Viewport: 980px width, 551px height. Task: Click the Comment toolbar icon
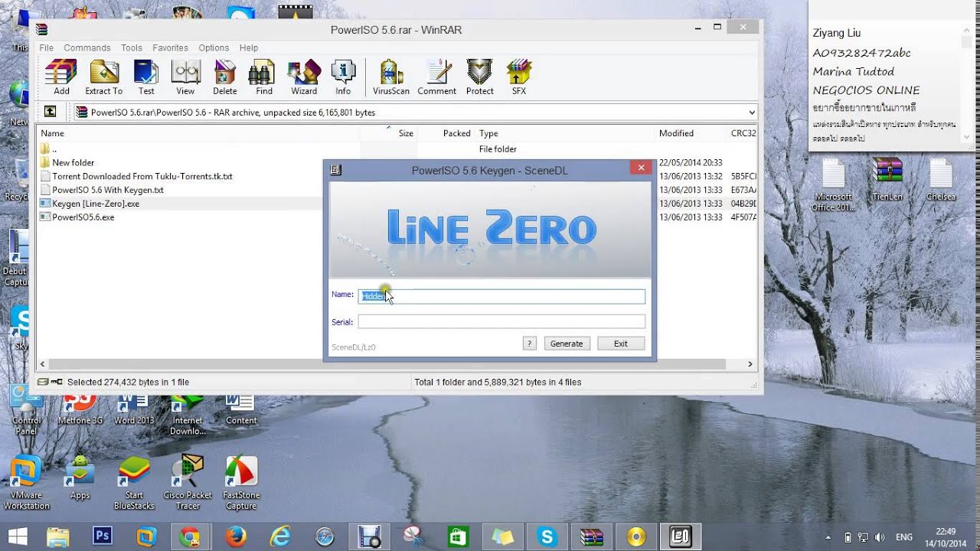(x=437, y=77)
